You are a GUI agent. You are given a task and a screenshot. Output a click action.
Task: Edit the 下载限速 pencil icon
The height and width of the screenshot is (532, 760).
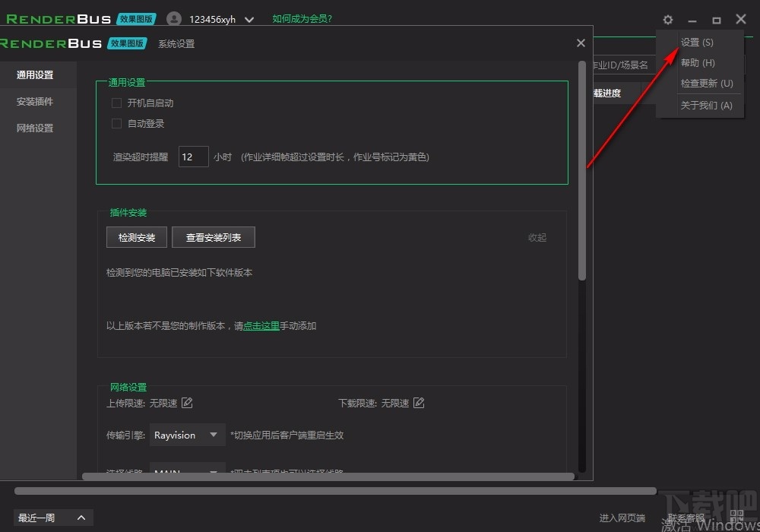pos(419,403)
